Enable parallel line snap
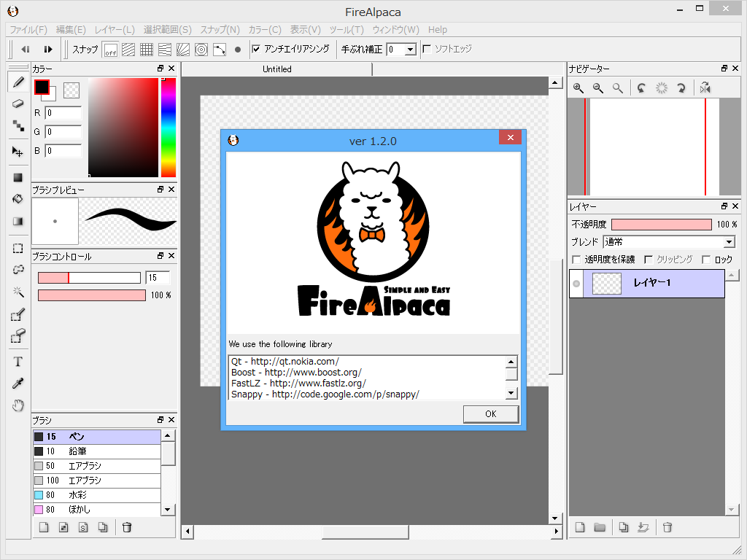The image size is (747, 560). [128, 50]
